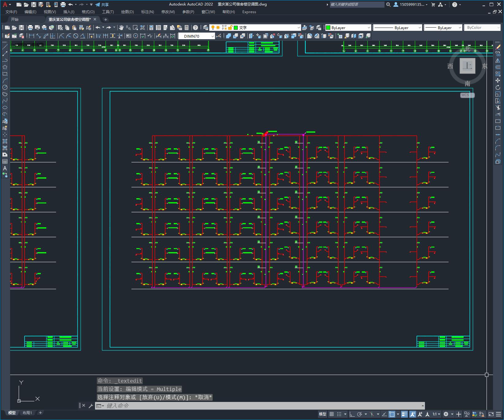
Task: Choose the Radius dimension tool
Action: coord(62,36)
